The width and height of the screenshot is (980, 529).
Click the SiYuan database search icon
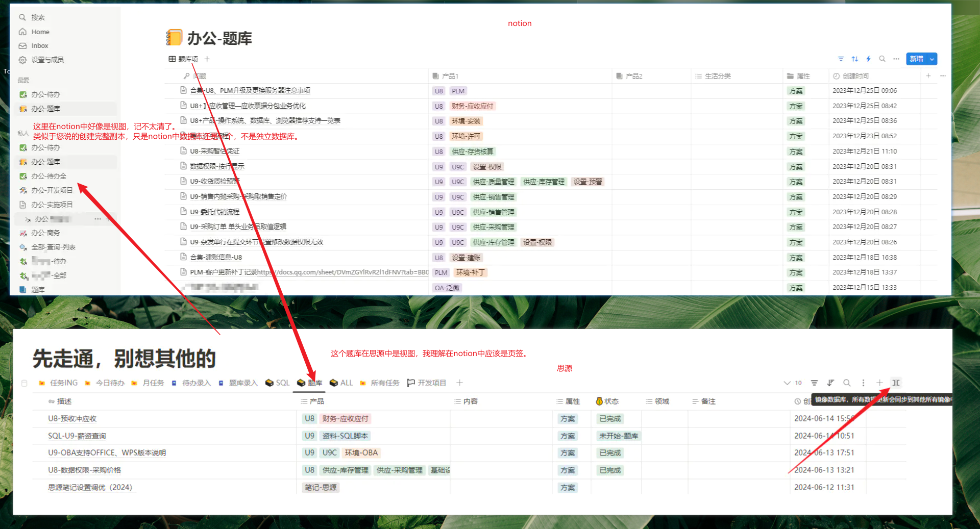pyautogui.click(x=847, y=383)
